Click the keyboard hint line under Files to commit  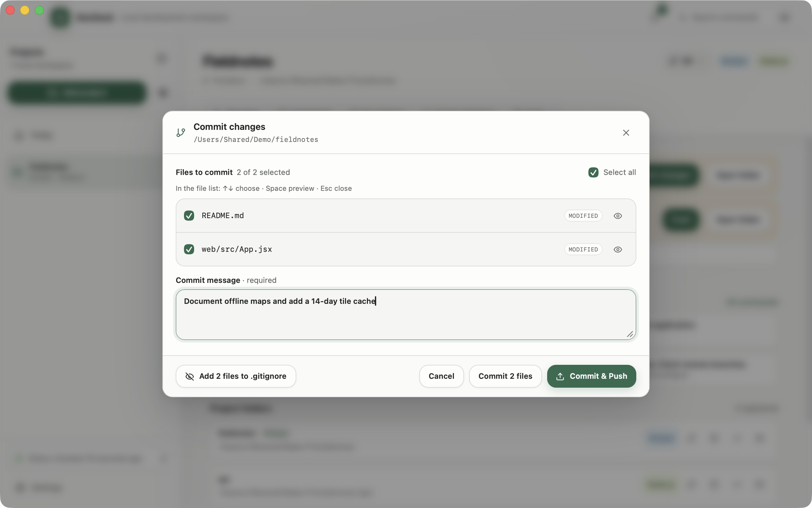(x=264, y=188)
